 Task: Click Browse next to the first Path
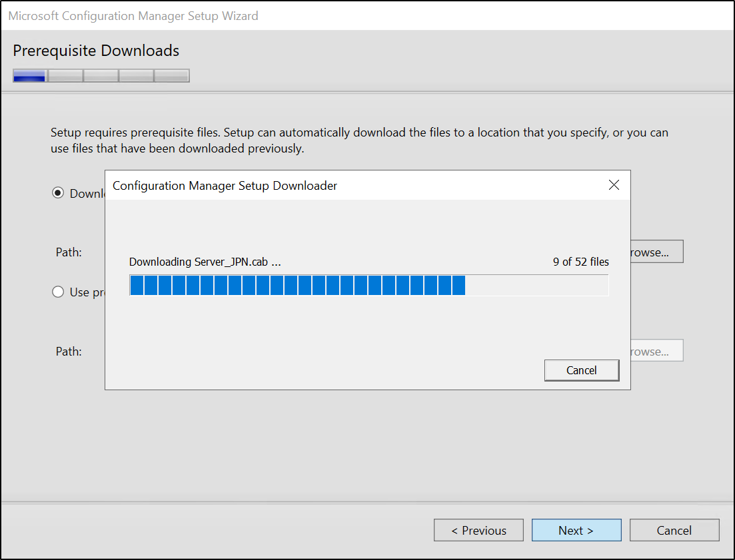(x=656, y=252)
